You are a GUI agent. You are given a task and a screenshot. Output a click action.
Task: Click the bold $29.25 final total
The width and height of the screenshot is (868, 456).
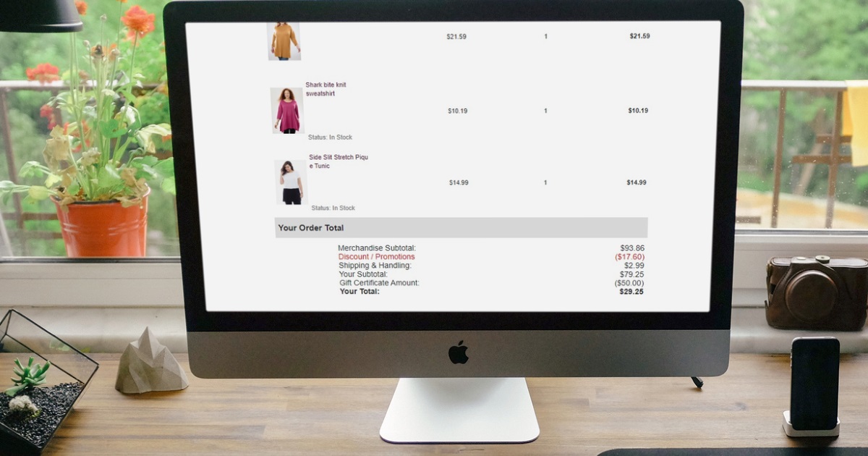[x=631, y=292]
